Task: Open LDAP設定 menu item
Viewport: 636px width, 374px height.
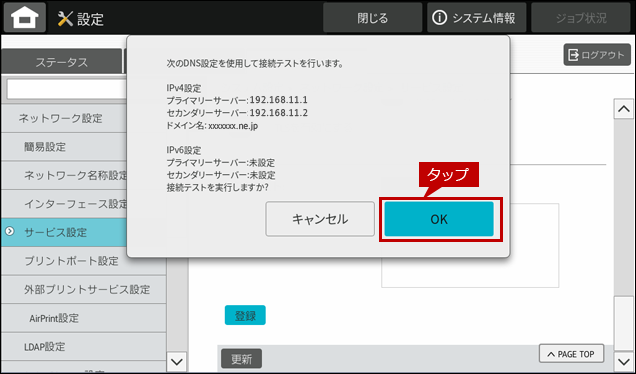Action: (x=84, y=347)
